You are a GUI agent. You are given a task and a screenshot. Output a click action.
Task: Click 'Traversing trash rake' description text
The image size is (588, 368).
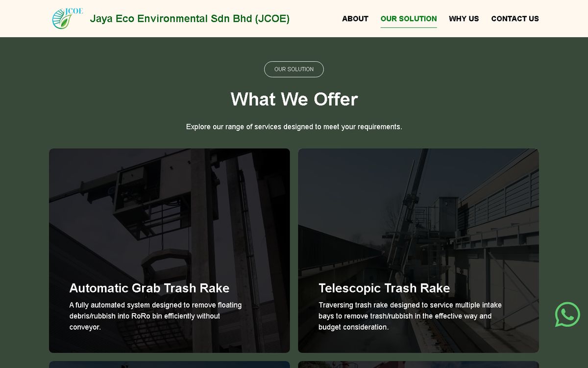pos(410,316)
